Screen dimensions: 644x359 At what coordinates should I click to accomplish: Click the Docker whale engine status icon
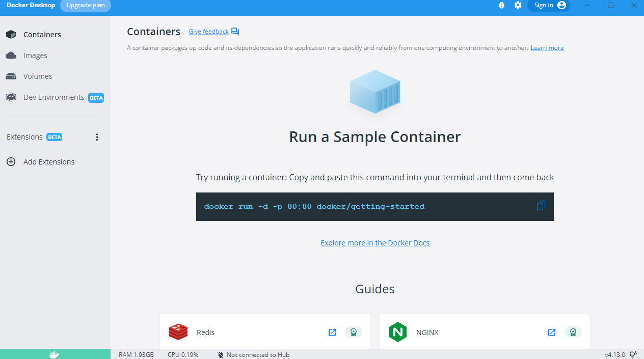55,354
